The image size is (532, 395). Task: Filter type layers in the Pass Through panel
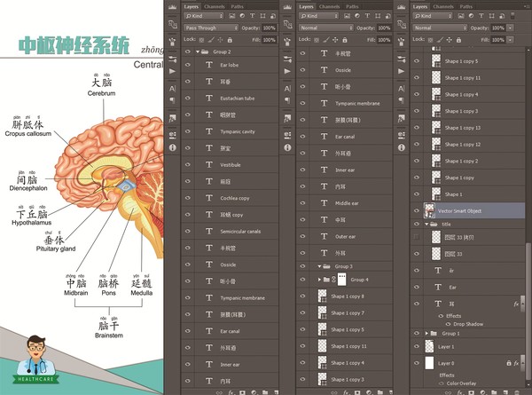pyautogui.click(x=252, y=16)
